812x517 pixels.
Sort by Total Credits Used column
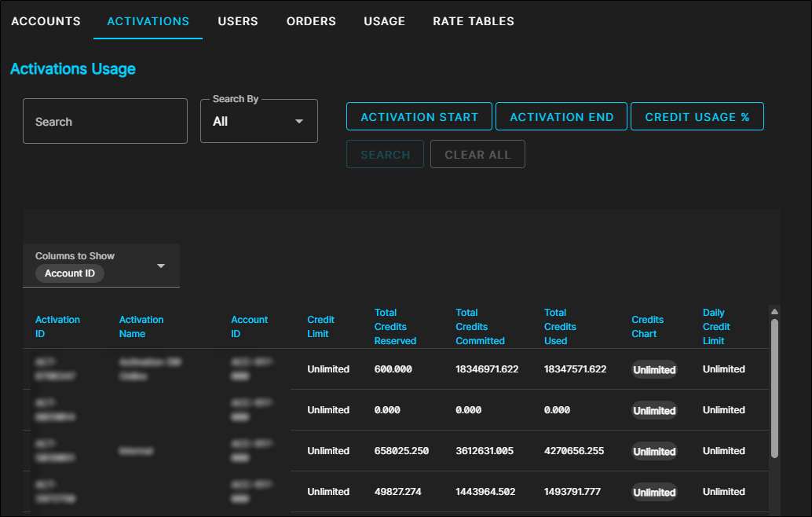560,327
